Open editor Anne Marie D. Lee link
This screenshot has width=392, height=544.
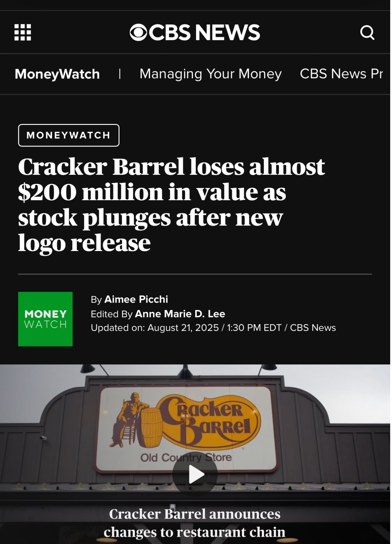[180, 314]
